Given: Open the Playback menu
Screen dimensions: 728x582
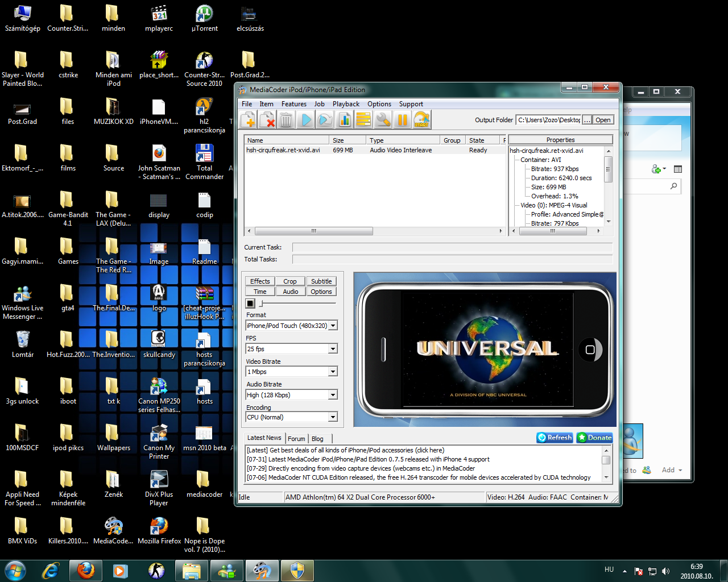Looking at the screenshot, I should click(346, 104).
